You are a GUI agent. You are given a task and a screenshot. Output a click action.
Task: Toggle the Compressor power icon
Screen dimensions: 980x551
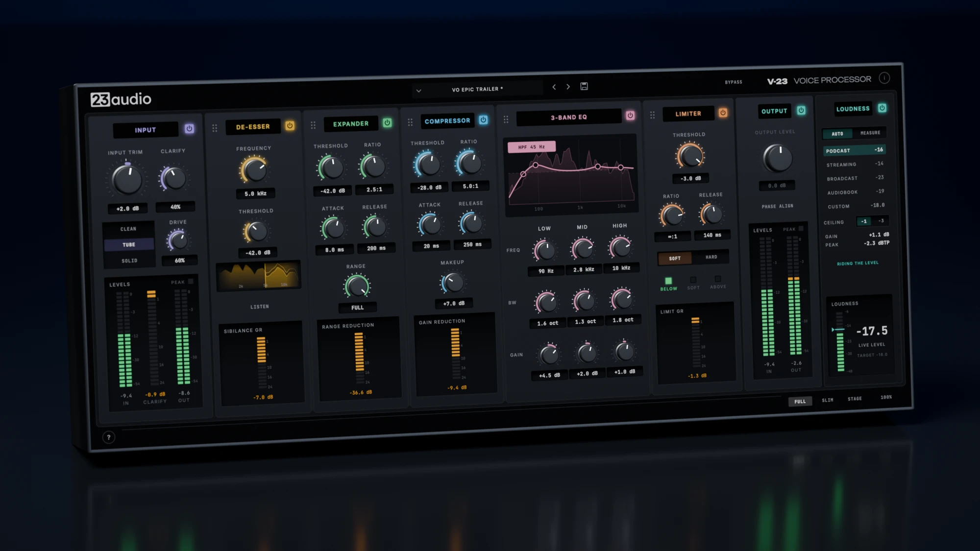(483, 120)
